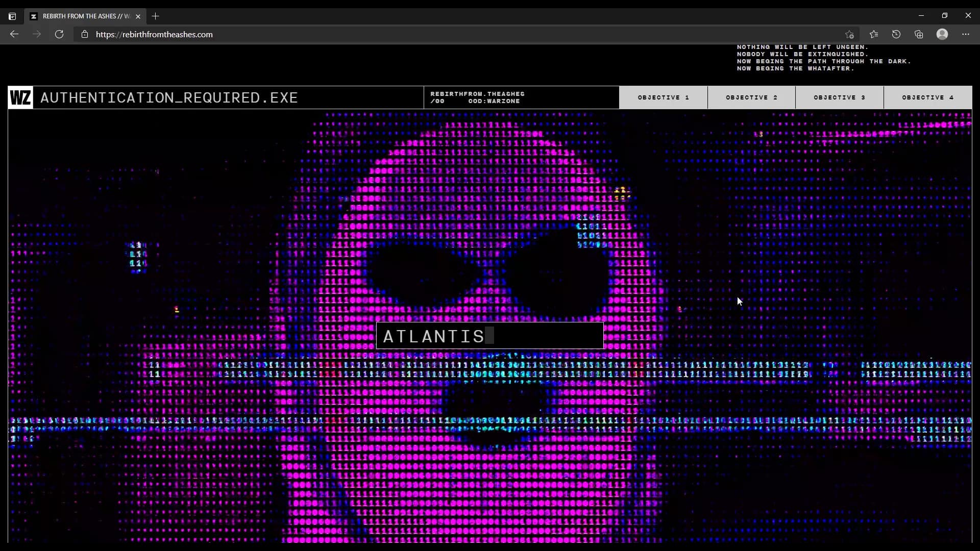Open the Objective 4 tab
Viewport: 980px width, 551px height.
[927, 97]
